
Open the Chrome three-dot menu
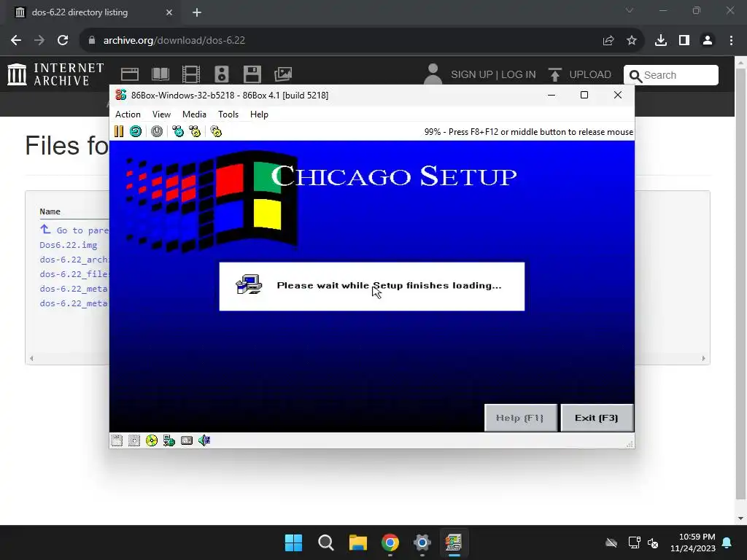[x=731, y=41]
